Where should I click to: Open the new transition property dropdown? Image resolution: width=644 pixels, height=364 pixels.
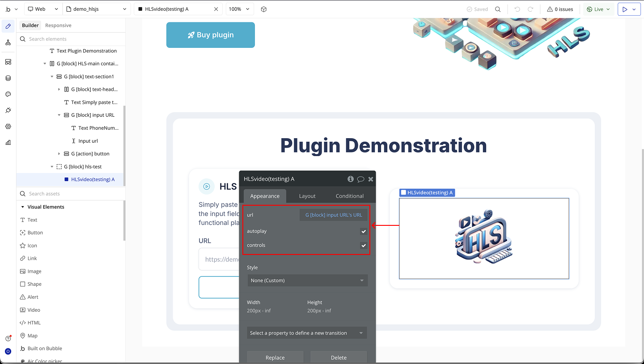[x=307, y=333]
